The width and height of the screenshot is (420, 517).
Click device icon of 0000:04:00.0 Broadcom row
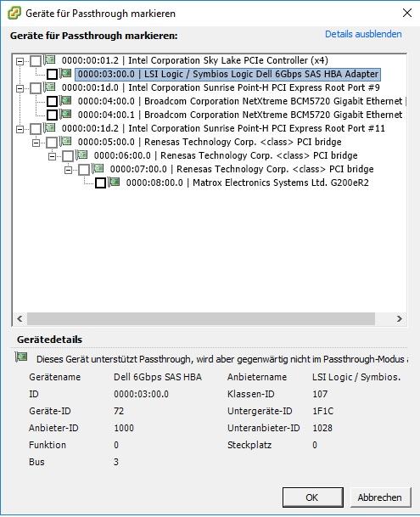coord(66,100)
